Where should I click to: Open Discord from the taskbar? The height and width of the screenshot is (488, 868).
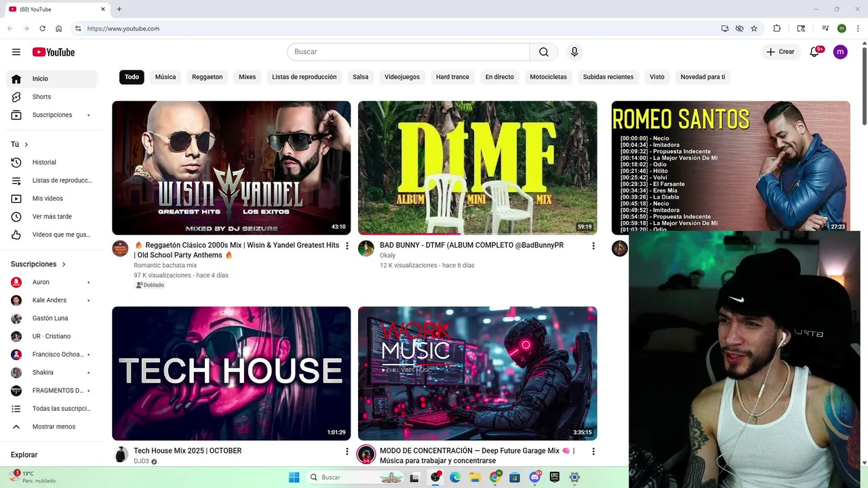[x=535, y=477]
